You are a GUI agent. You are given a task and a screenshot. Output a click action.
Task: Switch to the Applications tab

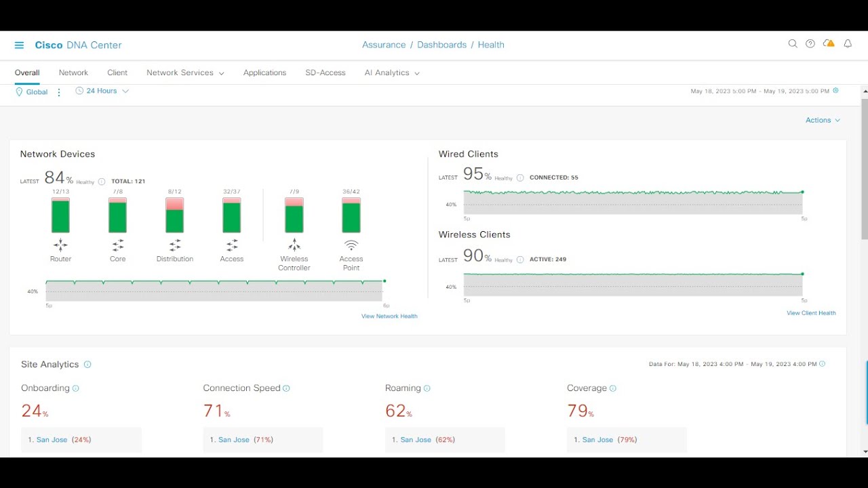[264, 73]
